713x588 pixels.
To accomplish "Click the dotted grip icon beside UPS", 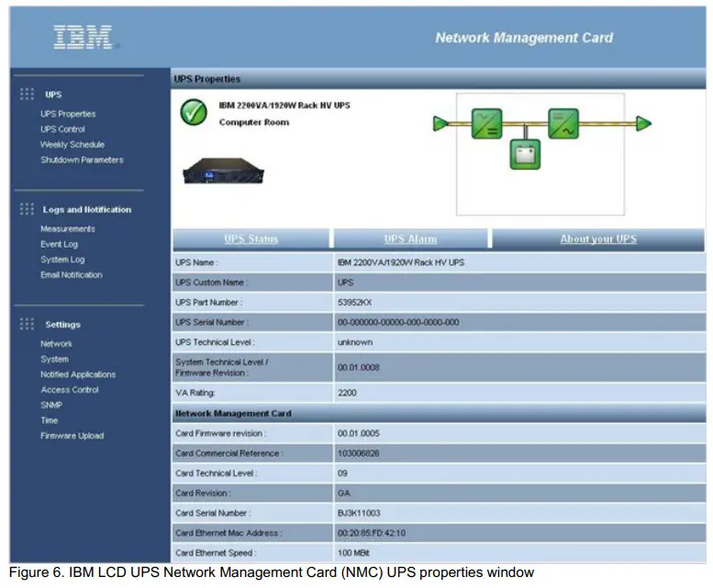I will (27, 94).
